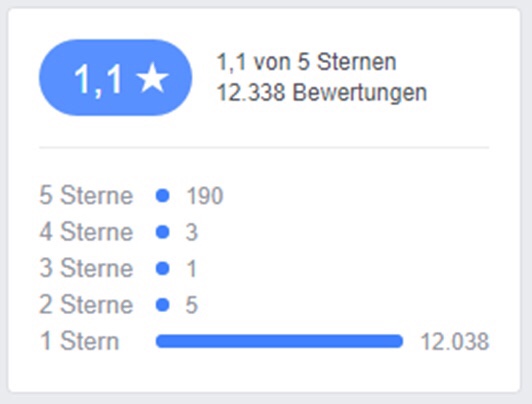The image size is (532, 404).
Task: Select the 3 Sterne rating row
Action: pyautogui.click(x=264, y=268)
